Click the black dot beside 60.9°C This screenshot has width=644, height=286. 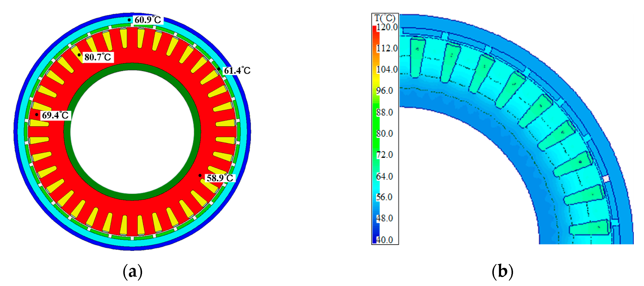point(129,20)
